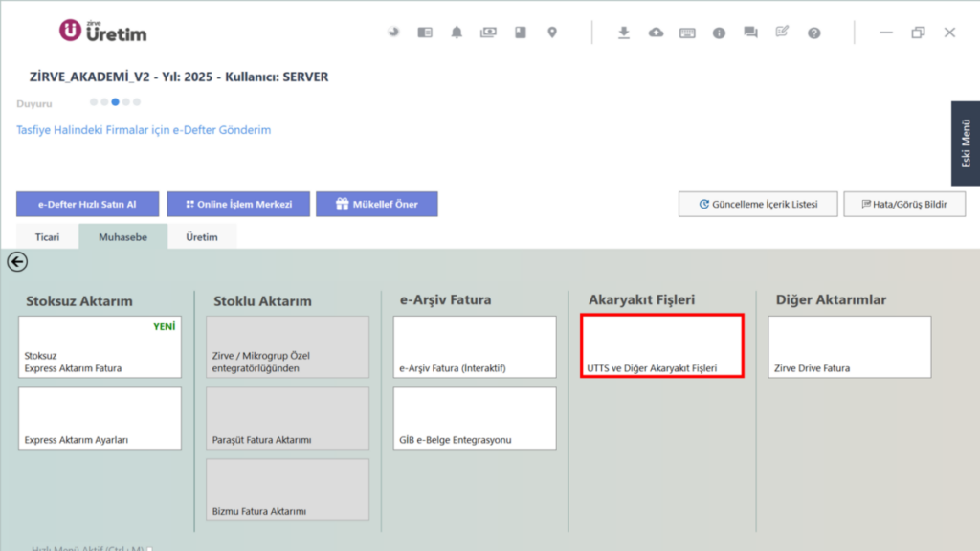Viewport: 980px width, 551px height.
Task: Click the book icon in toolbar
Action: [520, 33]
